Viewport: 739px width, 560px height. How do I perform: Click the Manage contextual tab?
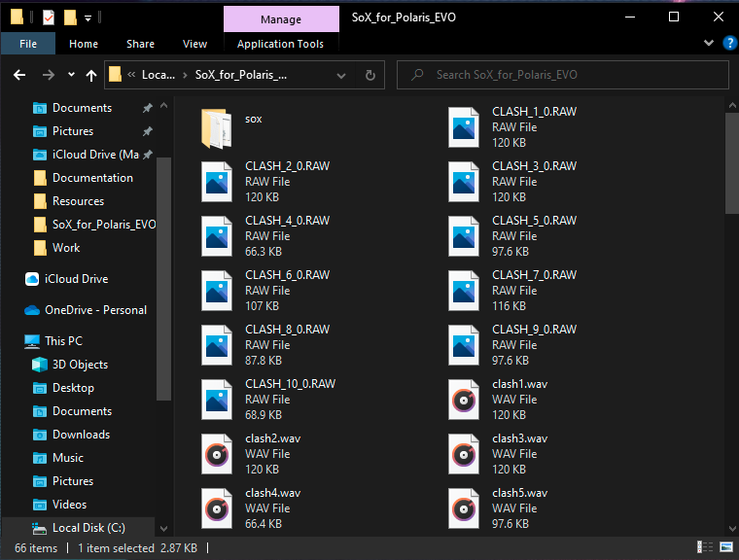click(x=280, y=18)
